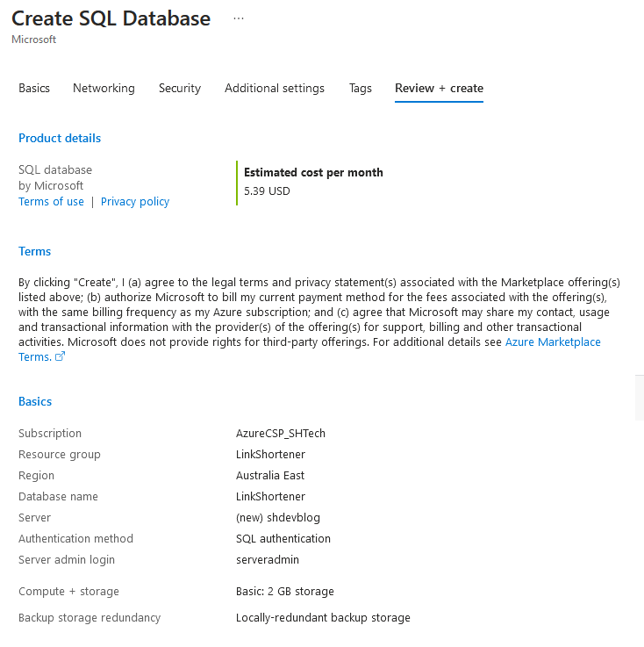The width and height of the screenshot is (644, 647).
Task: Click the Microsoft subtitle under the title
Action: [34, 40]
